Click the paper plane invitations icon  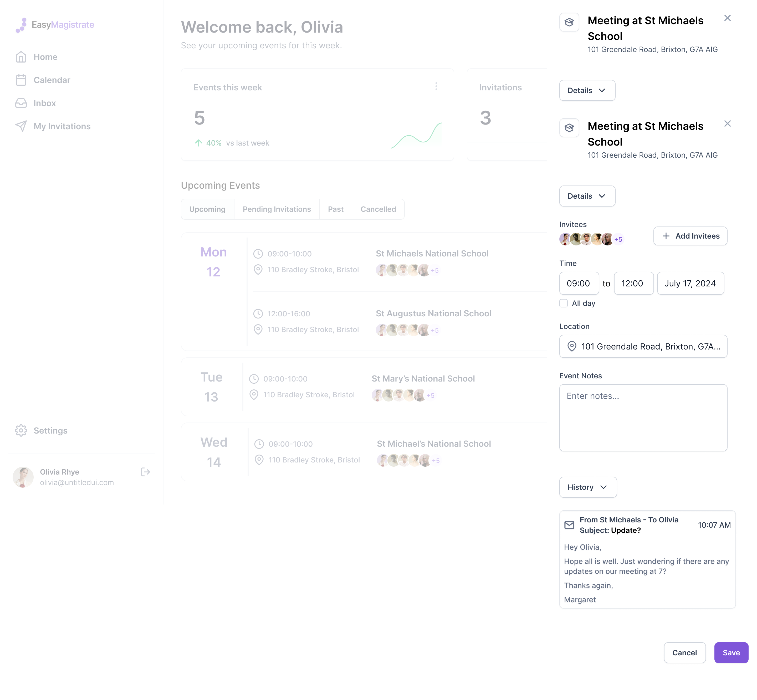(21, 126)
